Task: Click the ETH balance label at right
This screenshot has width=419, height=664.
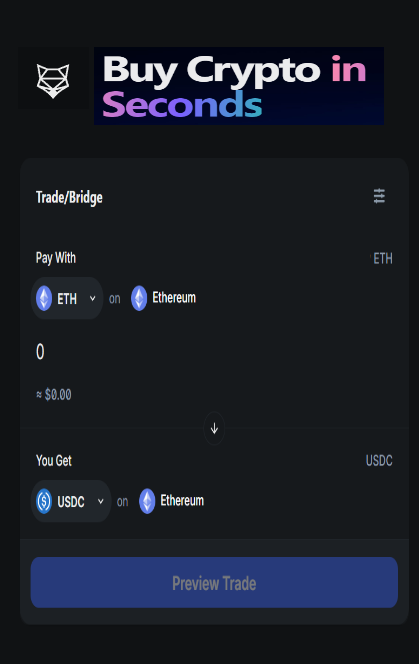Action: [x=383, y=258]
